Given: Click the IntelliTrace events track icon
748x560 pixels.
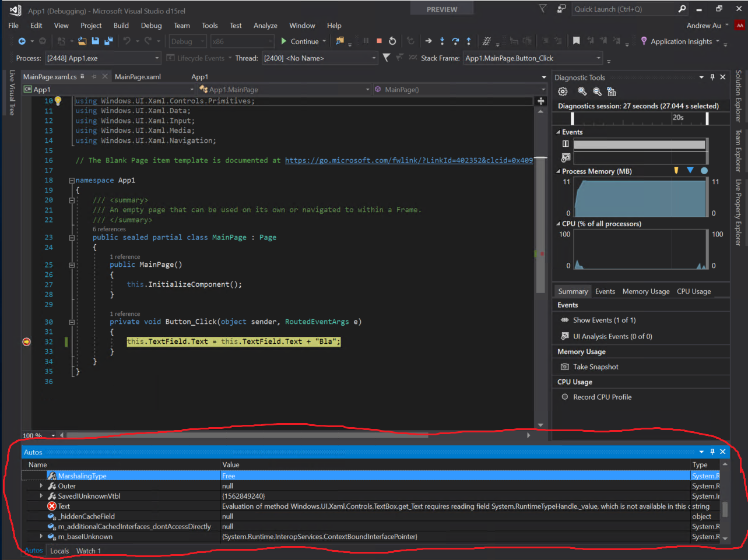Looking at the screenshot, I should point(565,157).
